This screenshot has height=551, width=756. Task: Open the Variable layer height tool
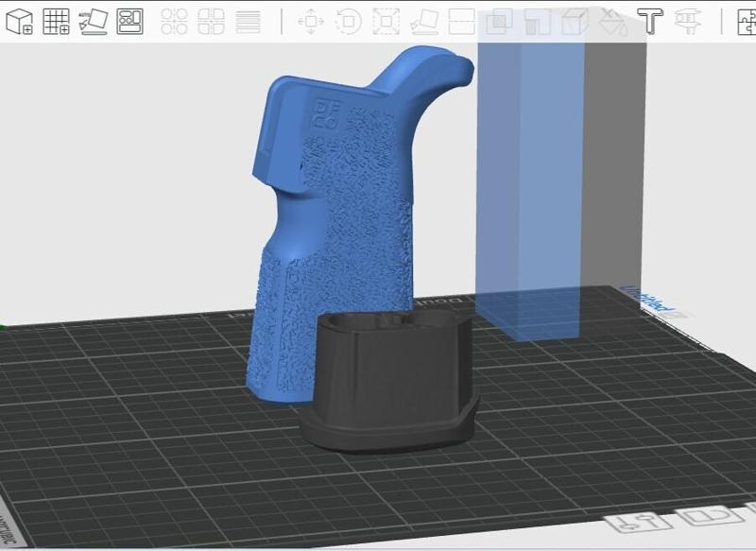point(249,22)
